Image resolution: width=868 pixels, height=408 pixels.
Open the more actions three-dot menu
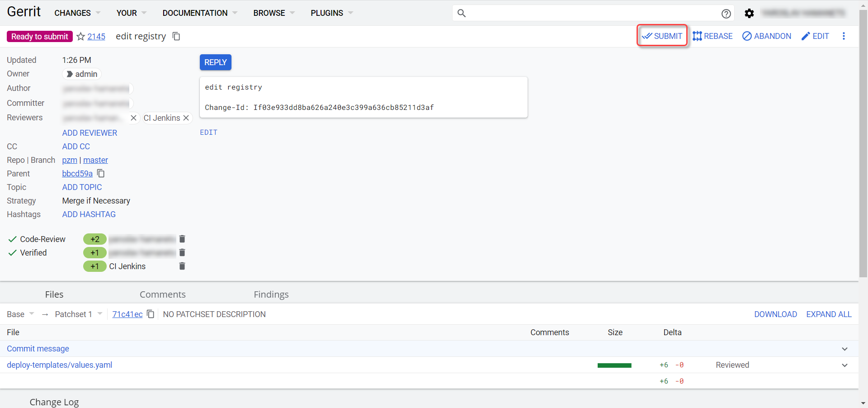844,36
